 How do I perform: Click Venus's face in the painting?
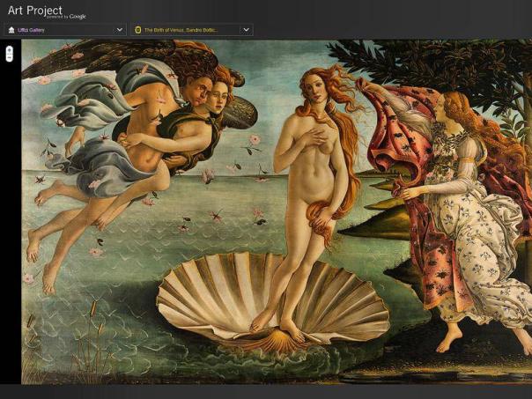pos(311,86)
